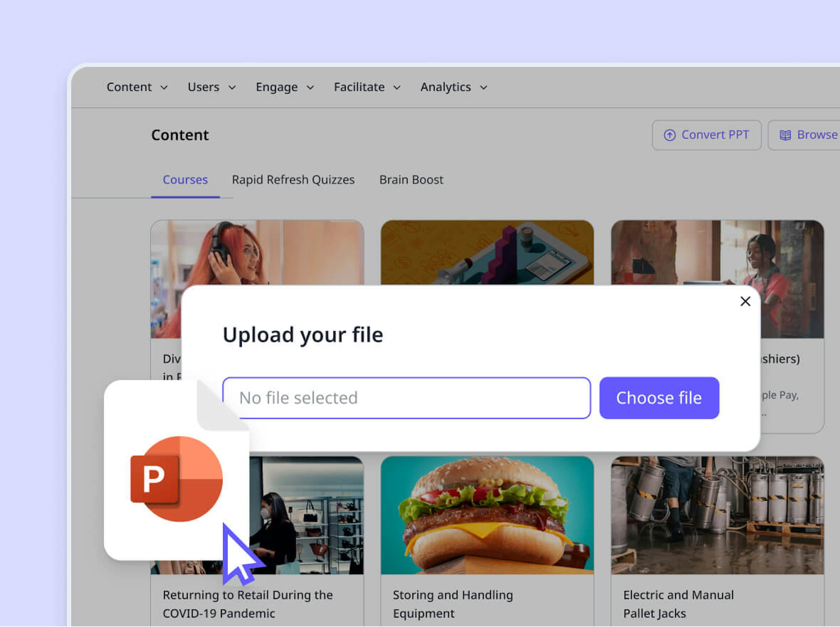Switch to the Courses tab

[185, 180]
